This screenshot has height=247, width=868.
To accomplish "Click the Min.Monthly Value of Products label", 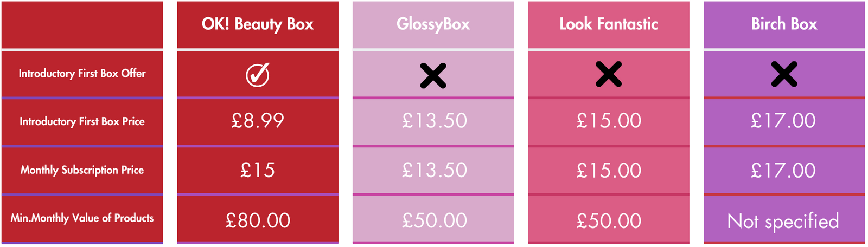I will pyautogui.click(x=82, y=218).
